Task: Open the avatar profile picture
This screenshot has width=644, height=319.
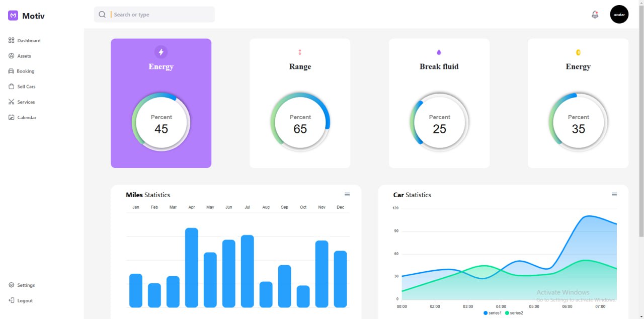Action: 619,15
